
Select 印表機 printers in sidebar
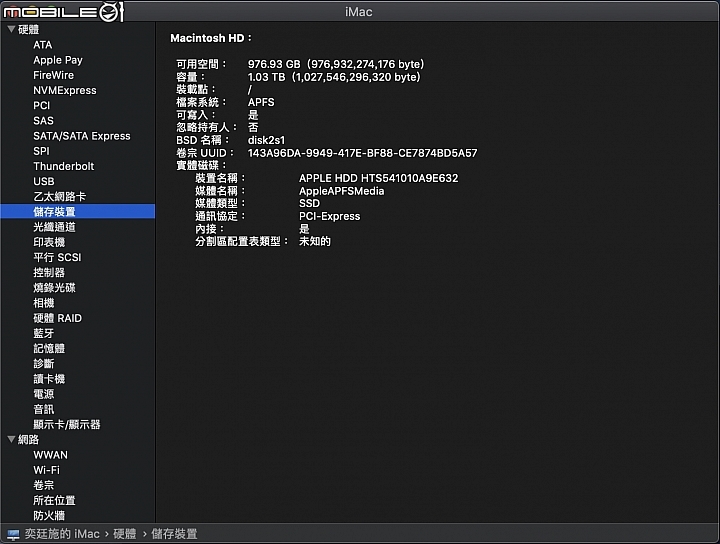point(49,242)
